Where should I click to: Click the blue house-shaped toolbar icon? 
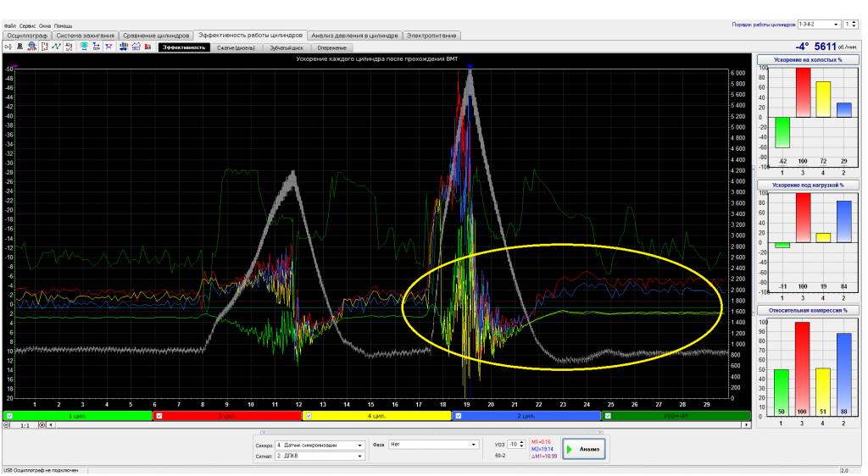pyautogui.click(x=136, y=47)
